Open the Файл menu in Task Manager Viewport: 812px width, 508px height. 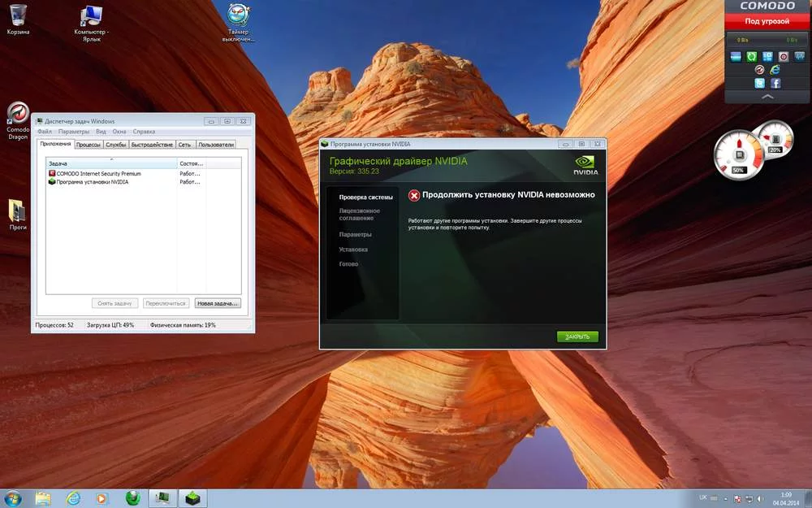[x=45, y=132]
